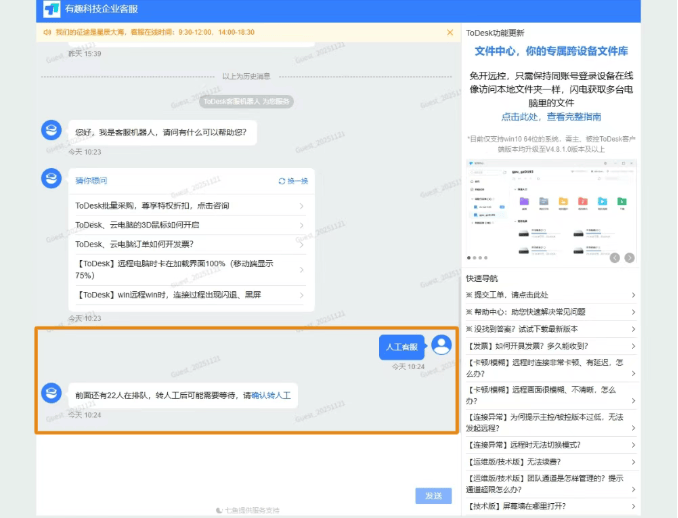The width and height of the screenshot is (678, 518).
Task: Open the 云电脑订单如何开发票 question
Action: pyautogui.click(x=190, y=245)
